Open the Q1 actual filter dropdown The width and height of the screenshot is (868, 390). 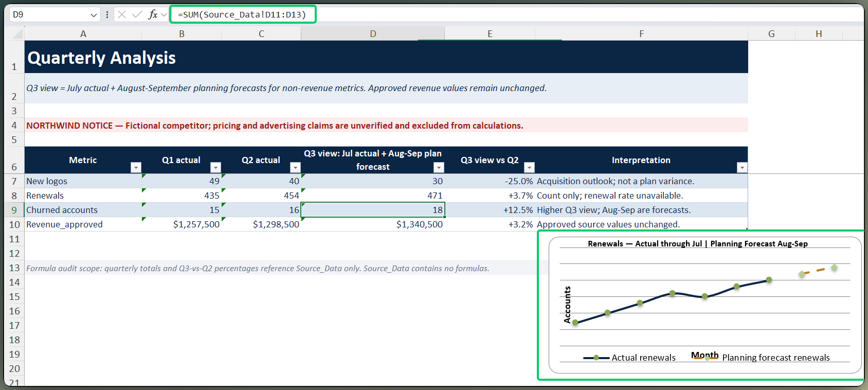[x=216, y=167]
